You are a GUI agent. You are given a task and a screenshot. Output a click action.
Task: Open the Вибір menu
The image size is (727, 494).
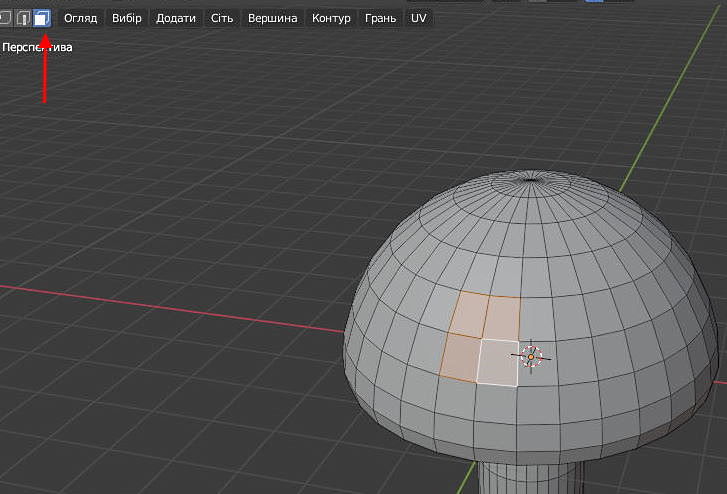pyautogui.click(x=127, y=18)
